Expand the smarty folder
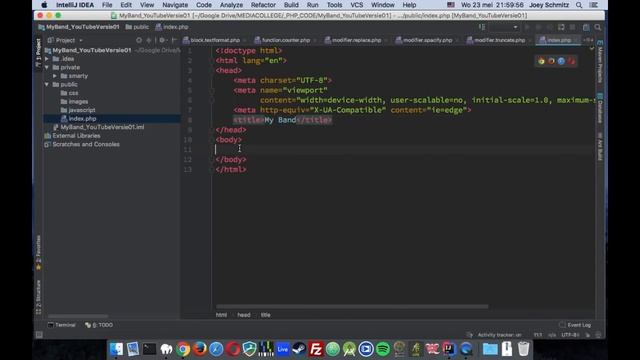The image size is (640, 360). pos(55,76)
